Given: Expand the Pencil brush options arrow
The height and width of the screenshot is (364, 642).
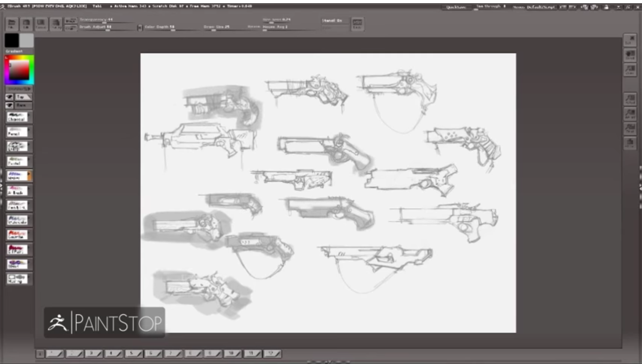Looking at the screenshot, I should 29,130.
